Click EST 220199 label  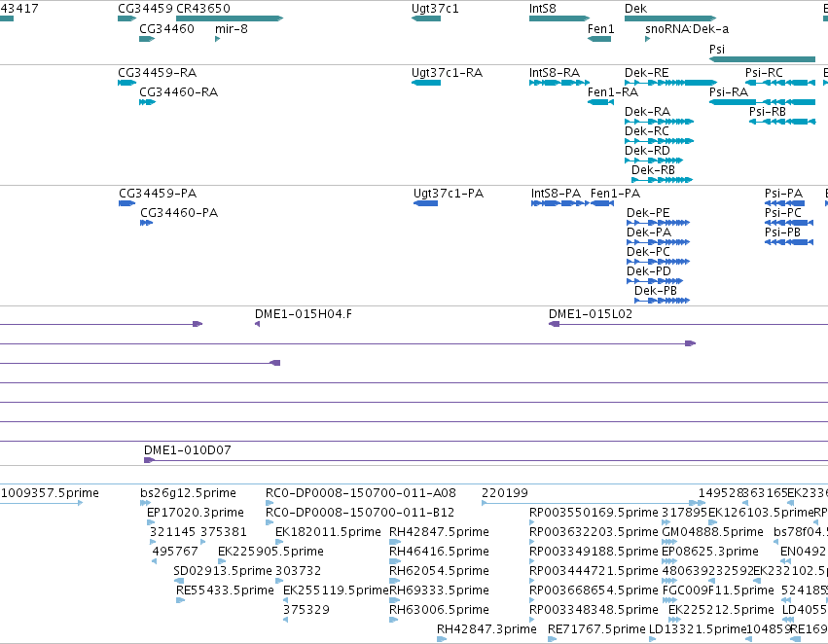tap(505, 493)
